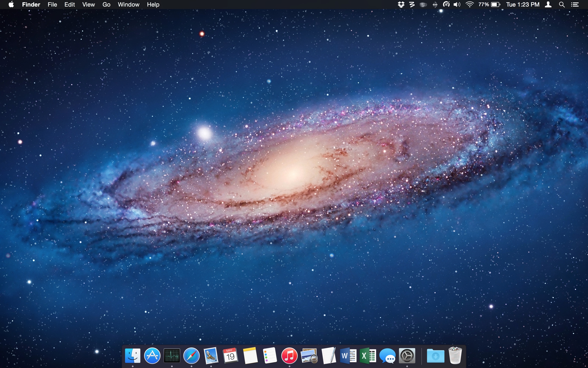This screenshot has width=588, height=368.
Task: Click the speedometer gauge menu bar icon
Action: [x=446, y=4]
